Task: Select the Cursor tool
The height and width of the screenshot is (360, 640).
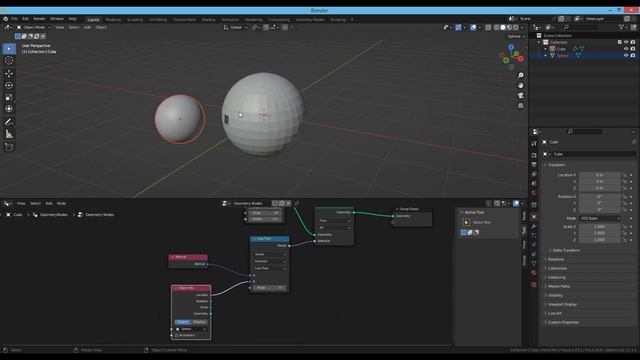Action: click(x=9, y=61)
